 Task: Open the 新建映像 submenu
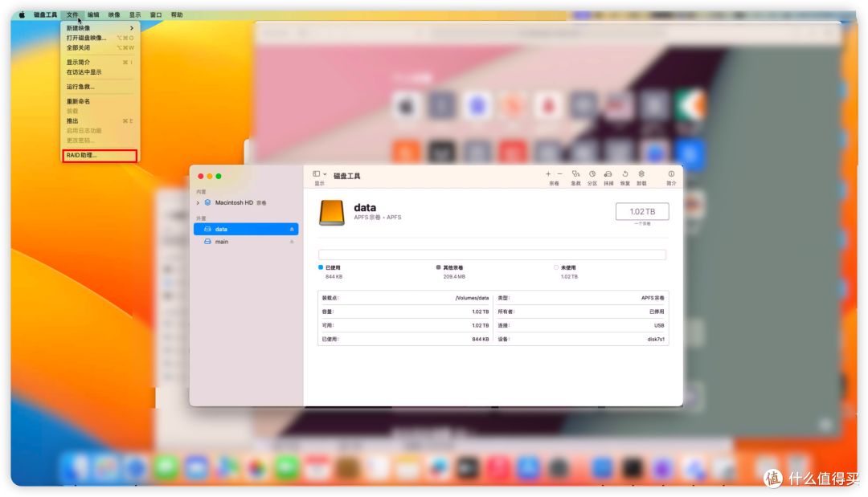tap(100, 28)
